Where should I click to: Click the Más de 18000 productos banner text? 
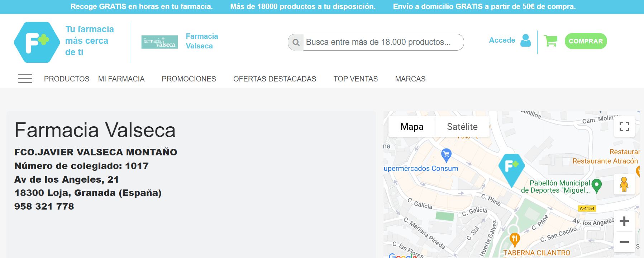303,6
